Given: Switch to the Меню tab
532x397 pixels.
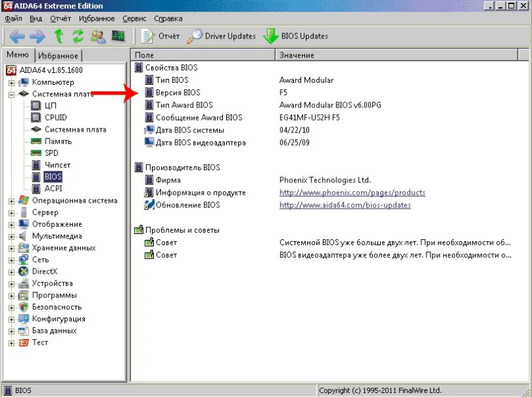Looking at the screenshot, I should pos(18,55).
